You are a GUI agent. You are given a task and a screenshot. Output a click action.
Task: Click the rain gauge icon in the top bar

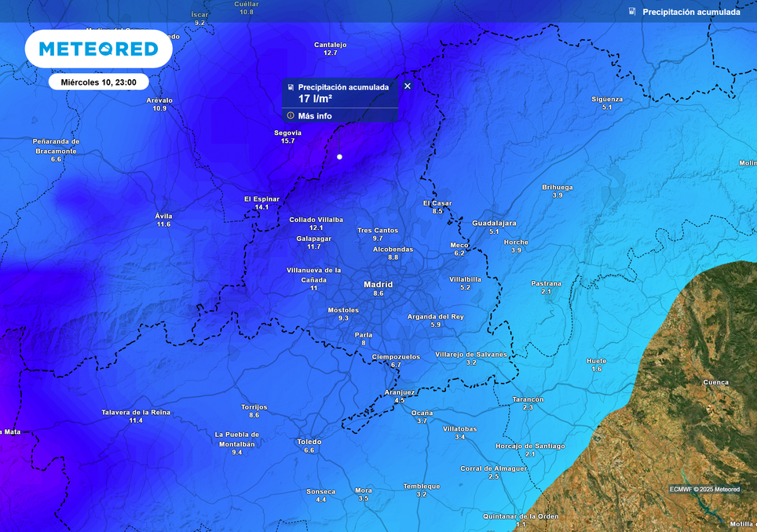[x=632, y=12]
